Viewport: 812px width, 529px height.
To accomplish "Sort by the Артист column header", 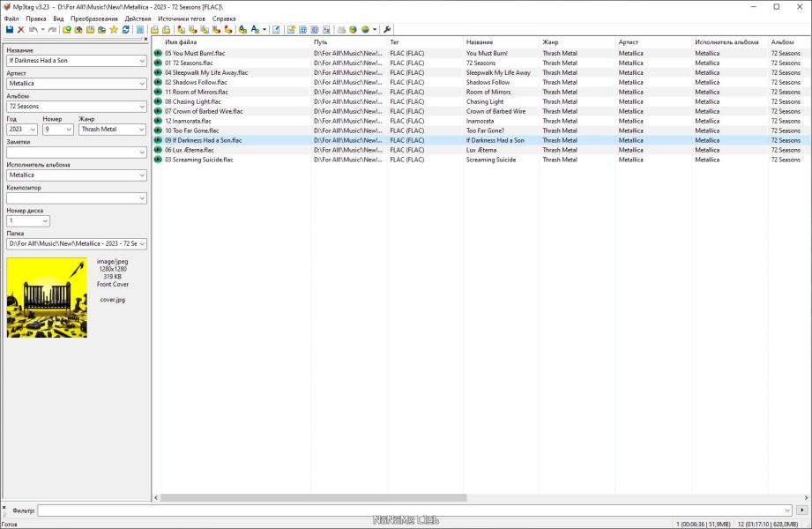I will (653, 42).
